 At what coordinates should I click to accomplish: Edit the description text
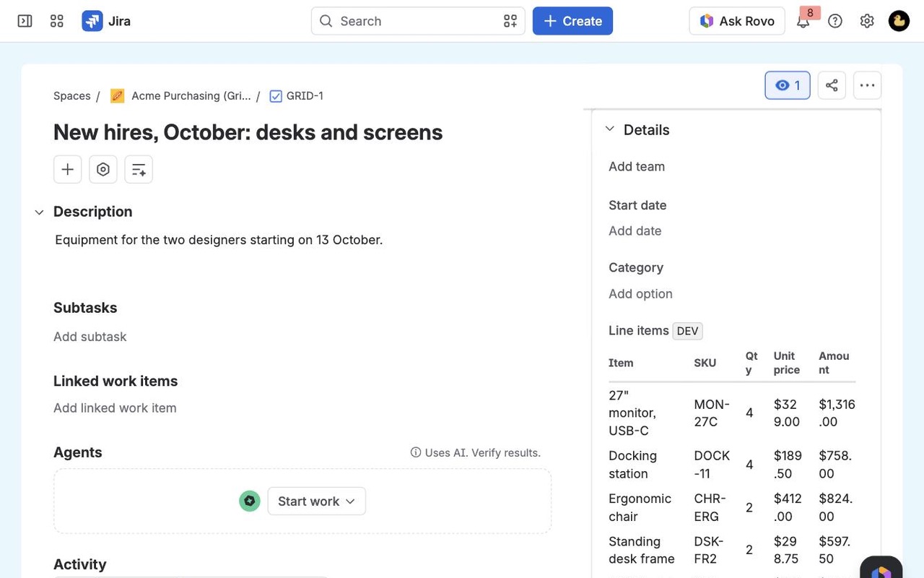click(x=219, y=240)
